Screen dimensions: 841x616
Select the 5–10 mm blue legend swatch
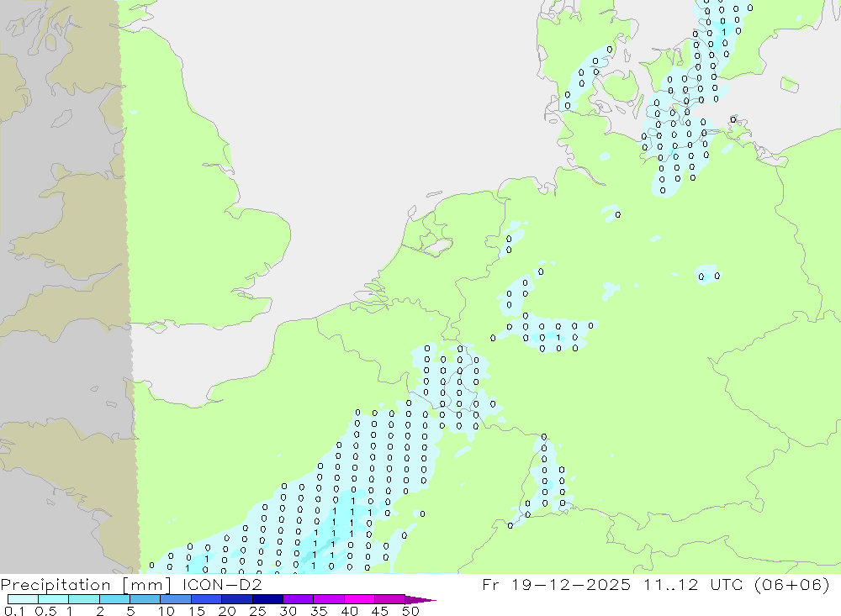point(145,599)
